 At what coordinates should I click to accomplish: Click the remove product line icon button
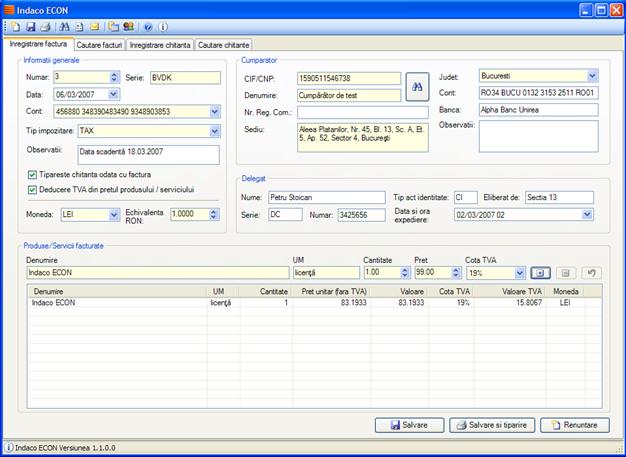(566, 273)
